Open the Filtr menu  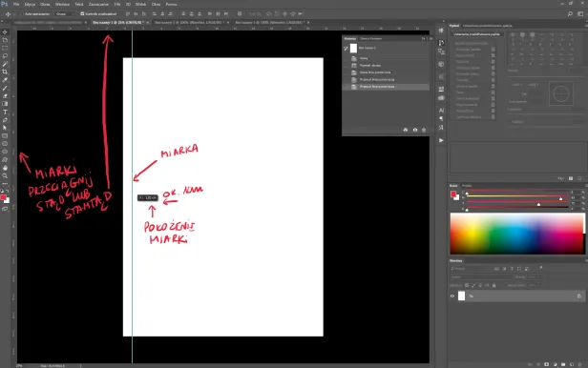117,4
